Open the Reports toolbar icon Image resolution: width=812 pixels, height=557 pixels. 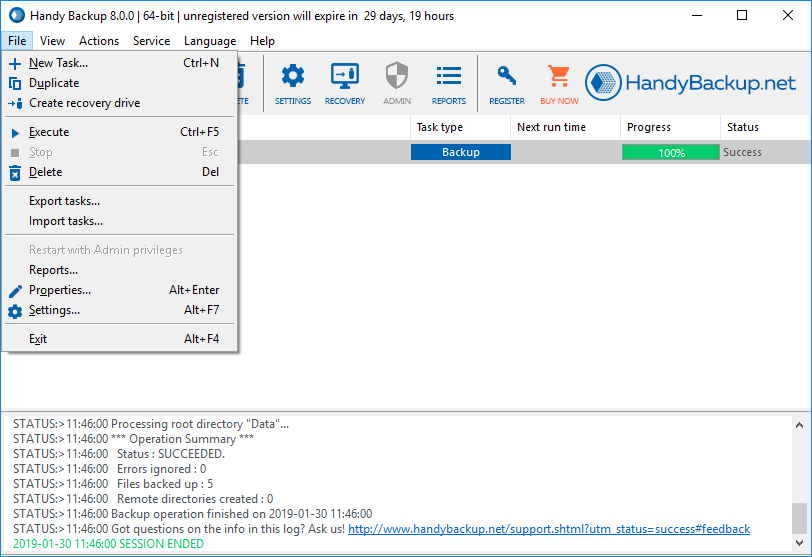[449, 84]
